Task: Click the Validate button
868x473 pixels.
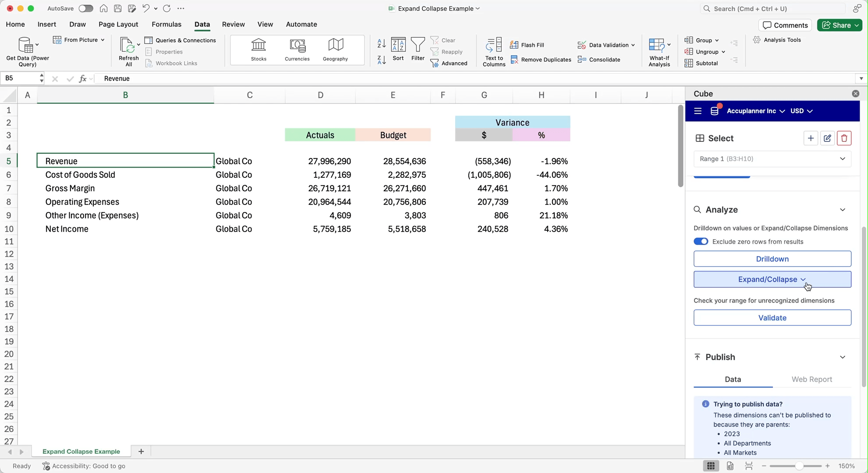Action: click(772, 318)
